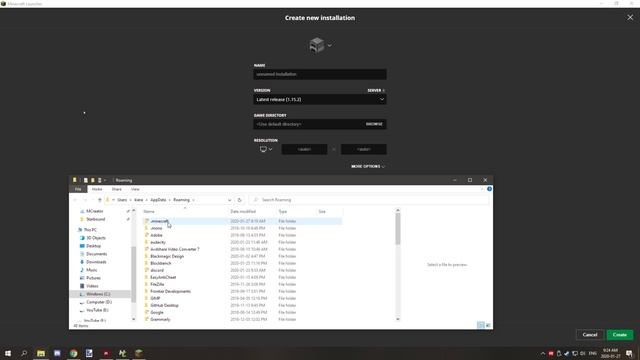Select This PC in the navigation pane
Screen dimensions: 640x360
point(89,230)
